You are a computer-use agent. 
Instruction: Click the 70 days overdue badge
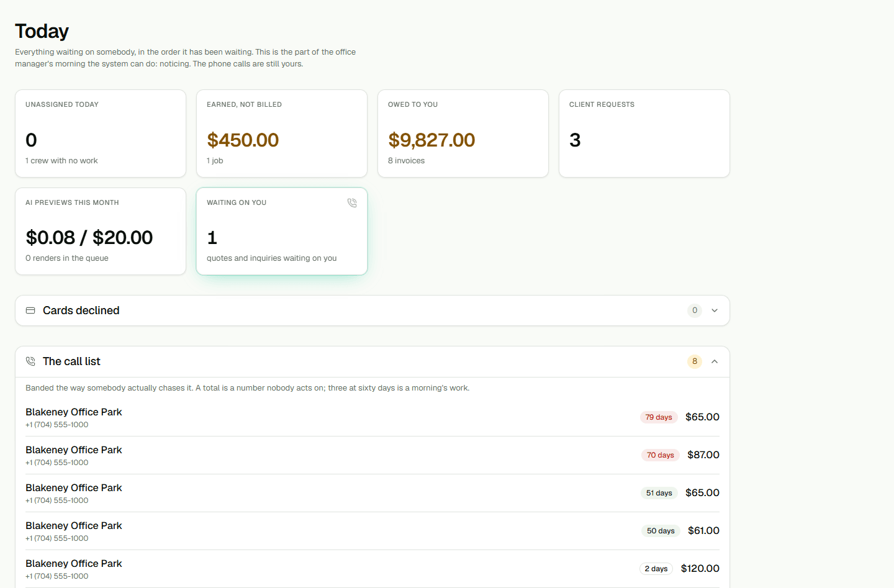click(661, 455)
